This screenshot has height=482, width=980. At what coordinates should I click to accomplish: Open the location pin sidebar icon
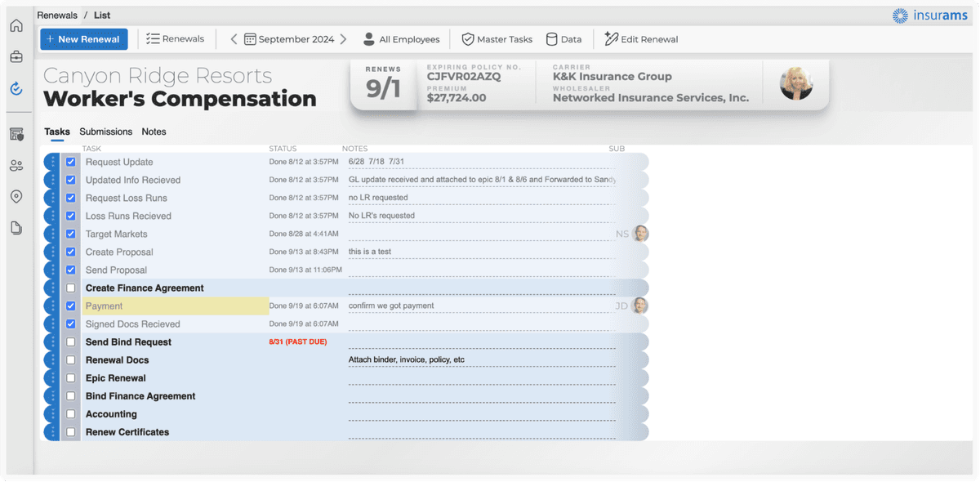tap(16, 197)
